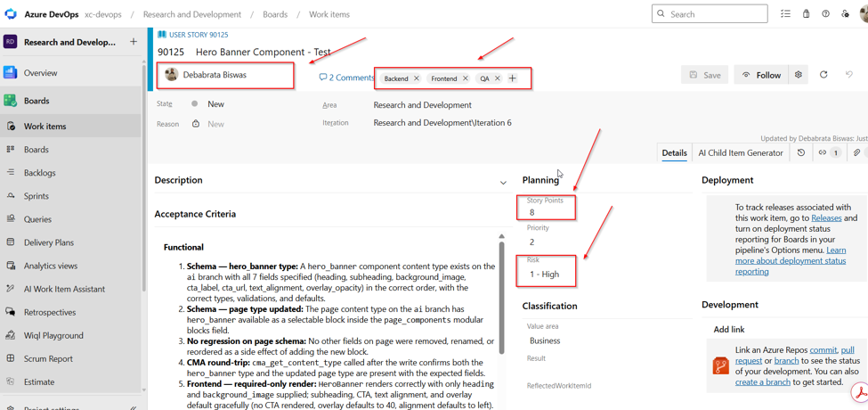Open the Estimate icon
The width and height of the screenshot is (868, 410).
[11, 381]
